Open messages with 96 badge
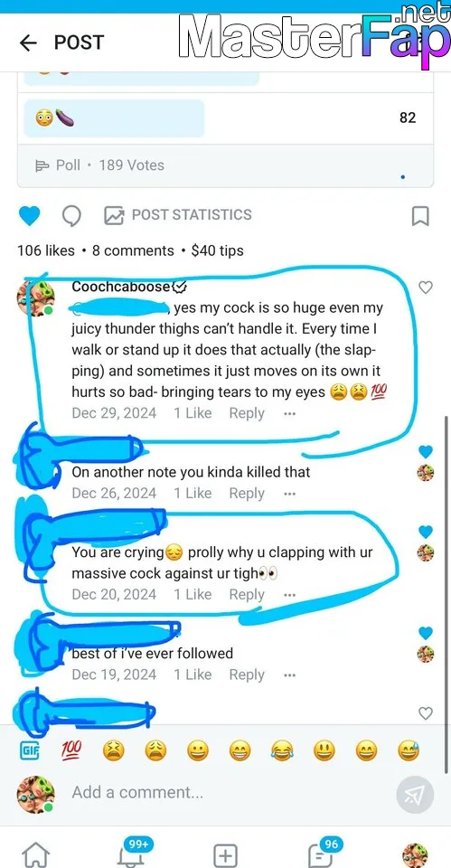 pos(322,853)
